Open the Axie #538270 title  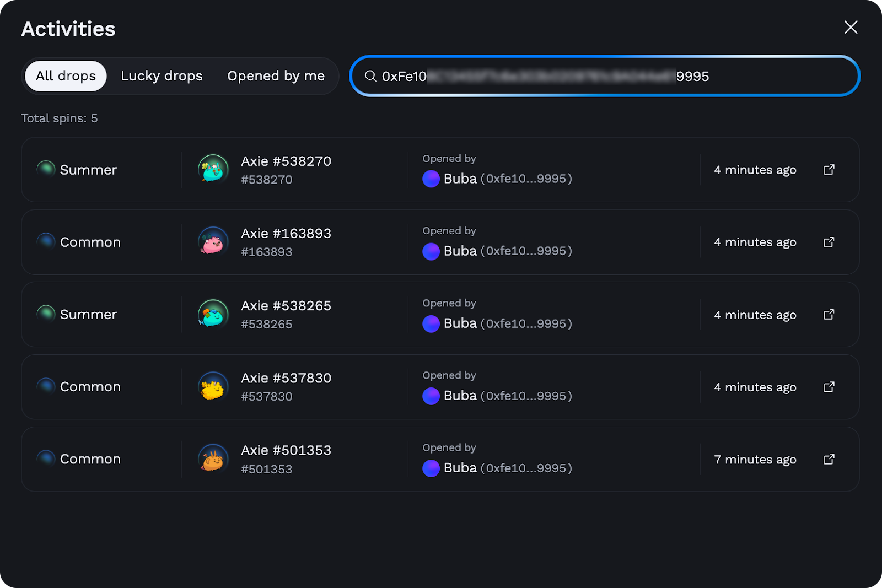[x=286, y=161]
